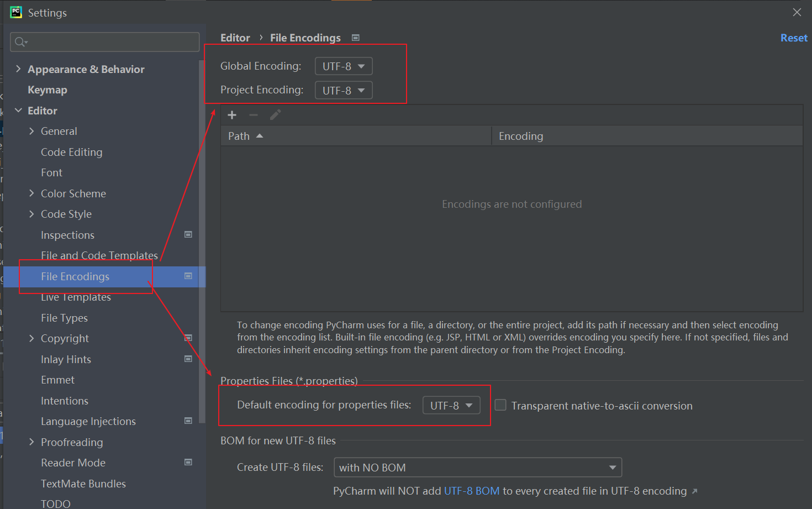Click the project icon on the Inspections row

coord(188,234)
